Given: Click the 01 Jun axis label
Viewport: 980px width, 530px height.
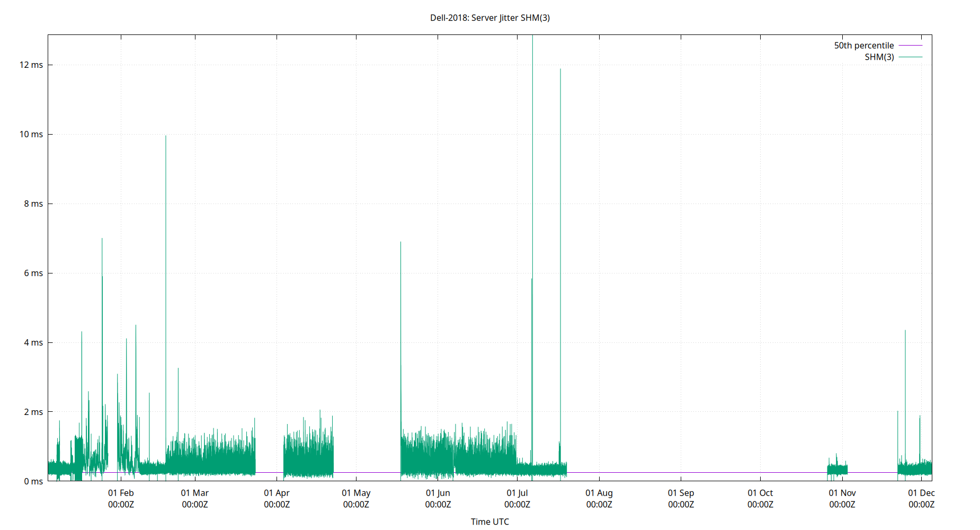Looking at the screenshot, I should tap(439, 493).
